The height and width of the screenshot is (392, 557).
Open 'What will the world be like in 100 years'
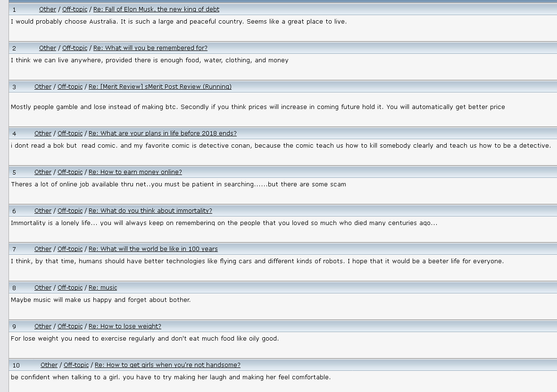pos(153,249)
